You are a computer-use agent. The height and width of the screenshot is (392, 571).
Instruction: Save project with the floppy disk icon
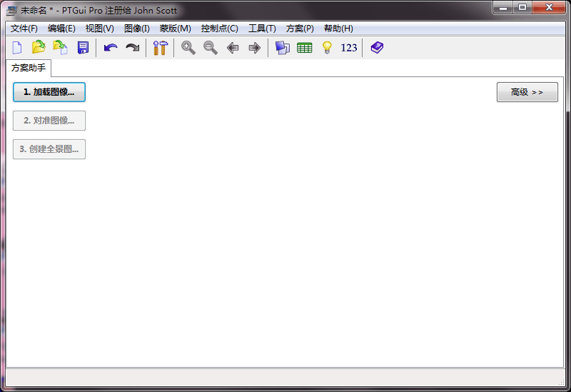tap(83, 48)
